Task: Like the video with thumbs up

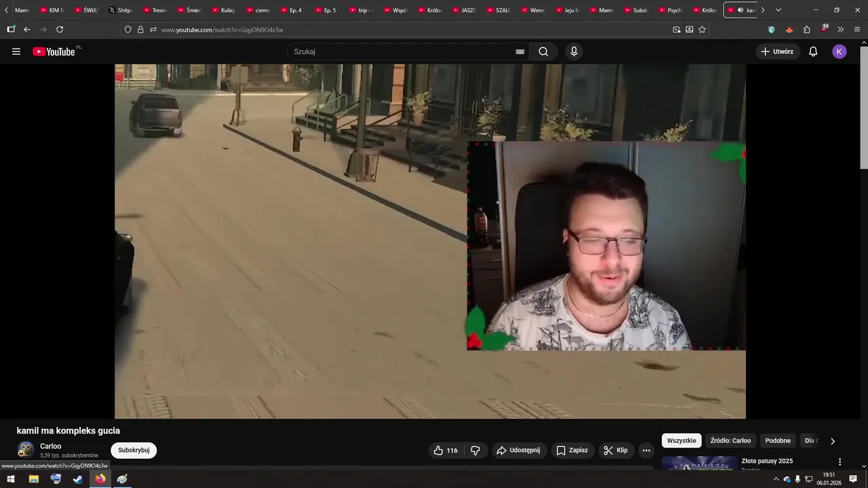Action: point(445,450)
